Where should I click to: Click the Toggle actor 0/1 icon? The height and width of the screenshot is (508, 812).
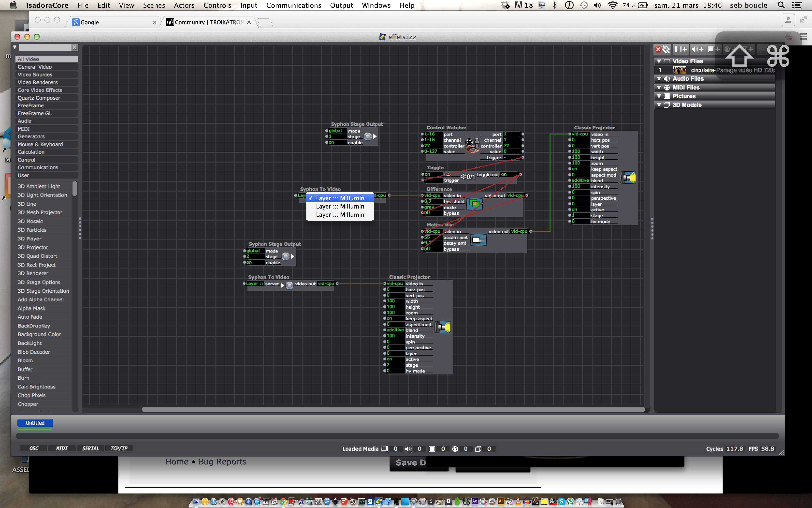tap(468, 176)
